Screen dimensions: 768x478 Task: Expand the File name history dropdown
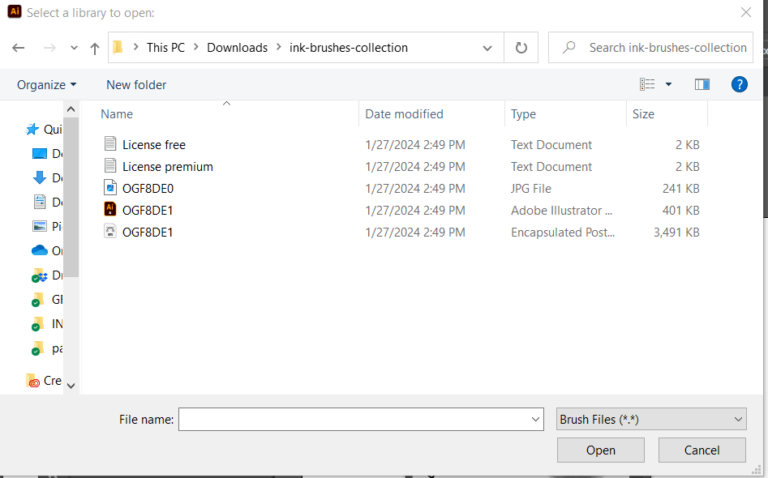tap(537, 420)
